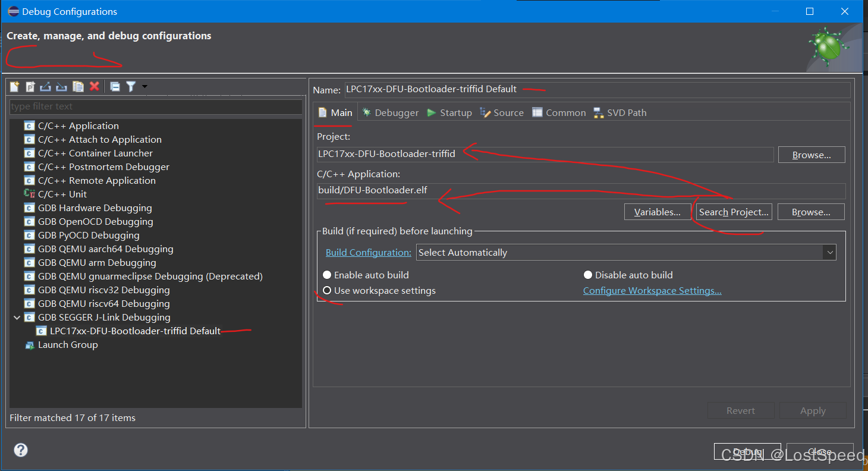The width and height of the screenshot is (868, 471).
Task: Click the Variables... button
Action: [x=658, y=212]
